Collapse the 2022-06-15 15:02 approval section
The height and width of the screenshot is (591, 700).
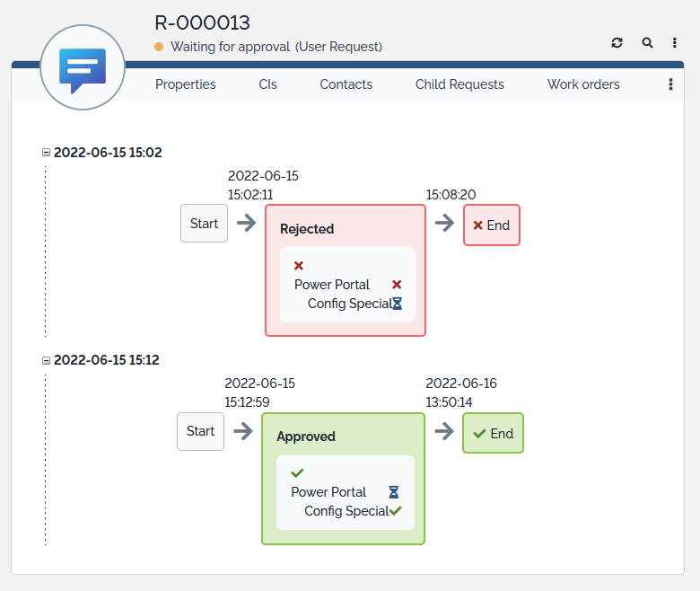pyautogui.click(x=47, y=153)
